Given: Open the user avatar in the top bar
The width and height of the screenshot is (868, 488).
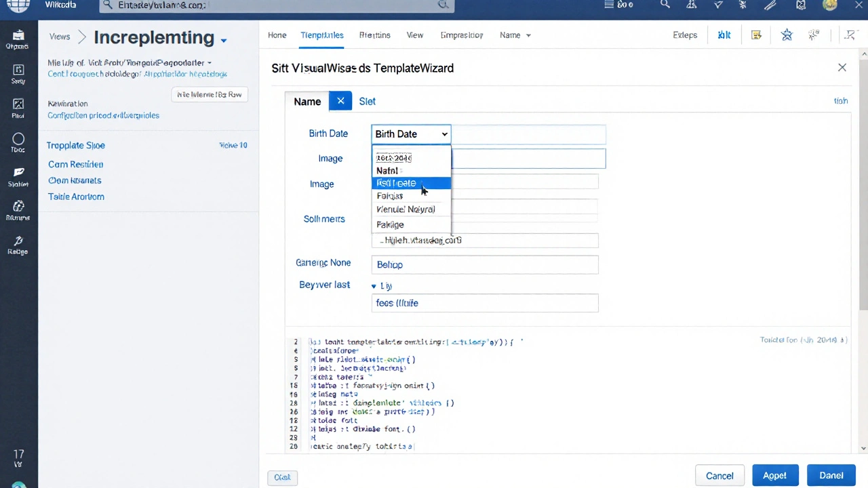Looking at the screenshot, I should (x=830, y=5).
